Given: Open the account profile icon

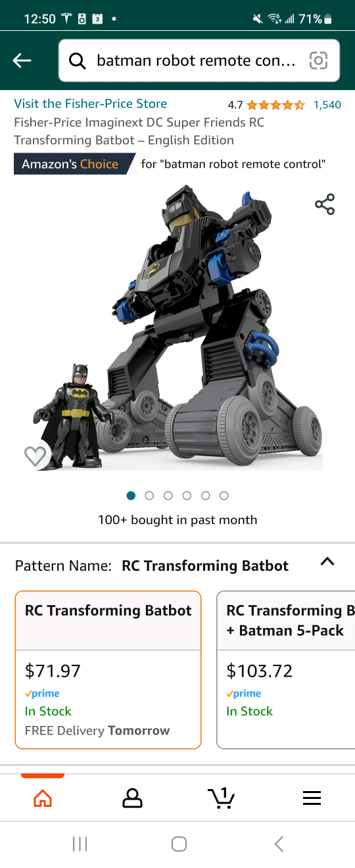Looking at the screenshot, I should (x=132, y=798).
